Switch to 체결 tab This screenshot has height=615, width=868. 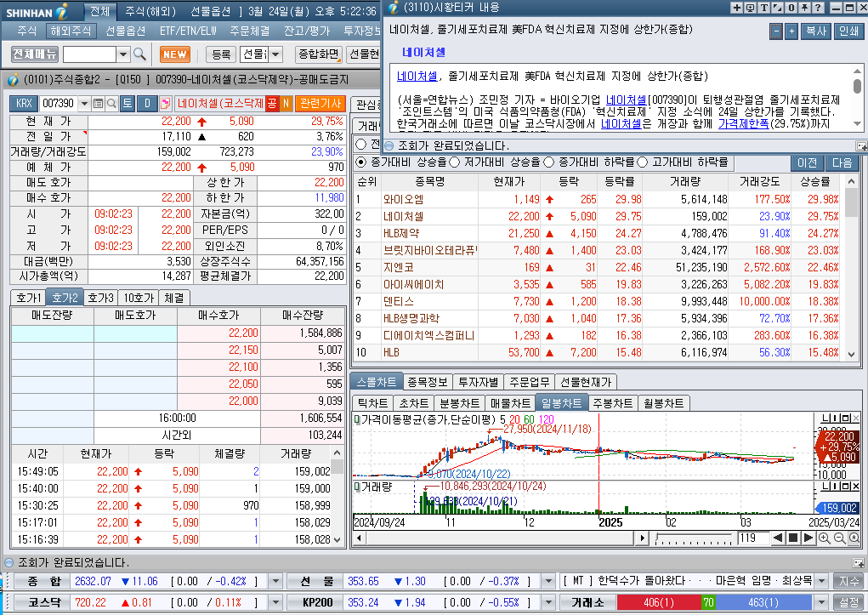coord(174,298)
